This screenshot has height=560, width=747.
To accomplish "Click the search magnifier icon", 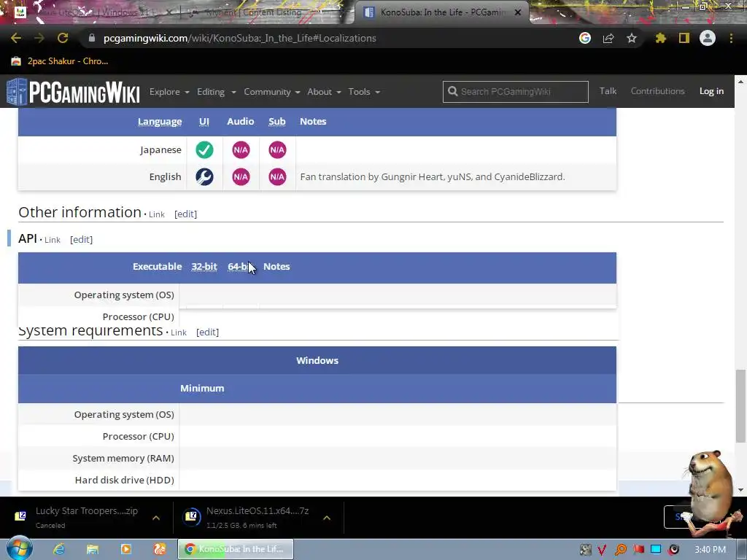I will (452, 91).
